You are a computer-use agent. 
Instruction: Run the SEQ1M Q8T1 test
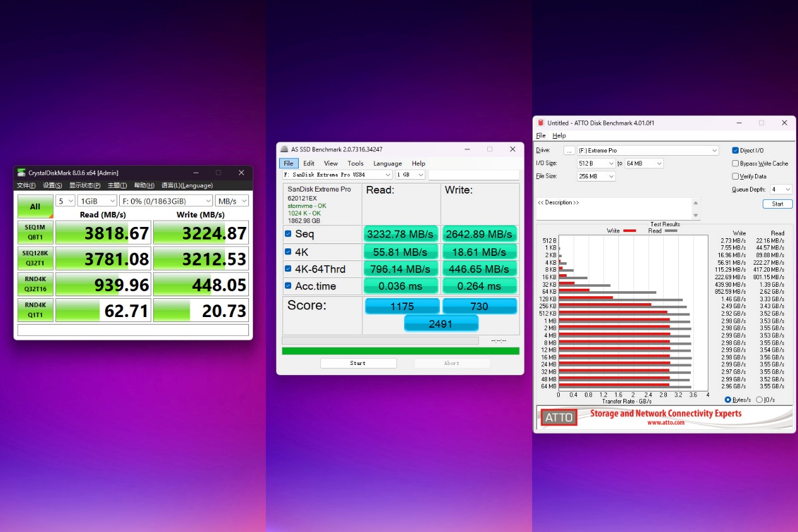point(35,232)
